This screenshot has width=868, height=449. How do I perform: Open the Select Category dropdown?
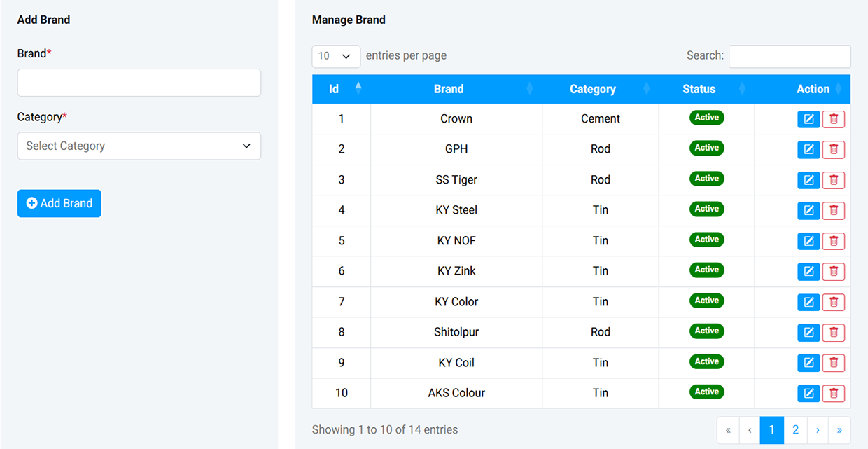139,146
